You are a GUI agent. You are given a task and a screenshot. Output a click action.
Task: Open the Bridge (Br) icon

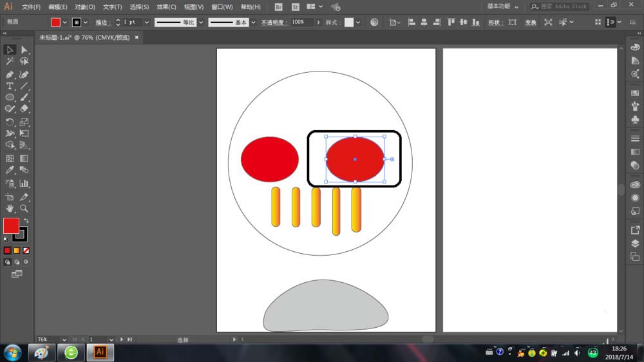click(x=278, y=7)
